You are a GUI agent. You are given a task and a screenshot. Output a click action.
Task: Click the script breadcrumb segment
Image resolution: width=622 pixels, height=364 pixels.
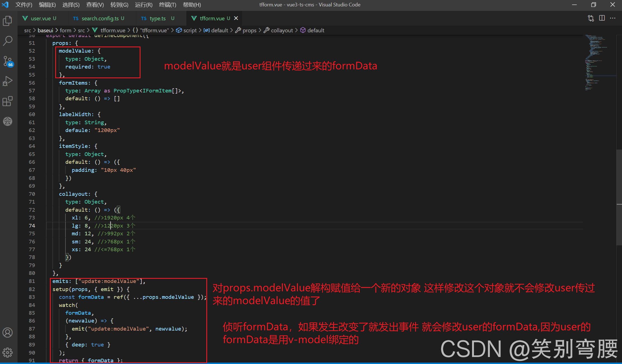(x=190, y=30)
